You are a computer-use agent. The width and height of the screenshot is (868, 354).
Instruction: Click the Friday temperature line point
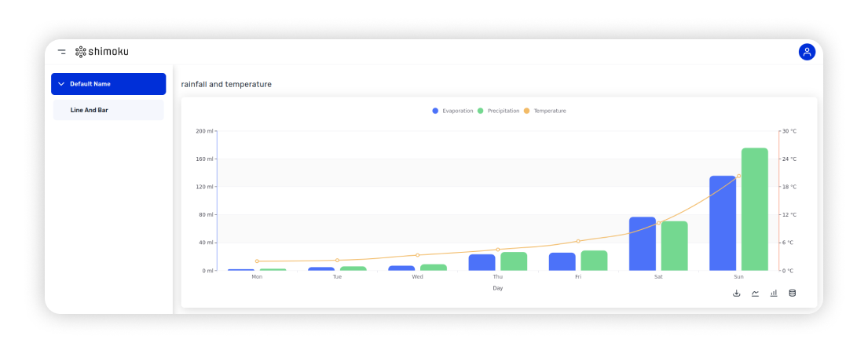click(x=578, y=241)
